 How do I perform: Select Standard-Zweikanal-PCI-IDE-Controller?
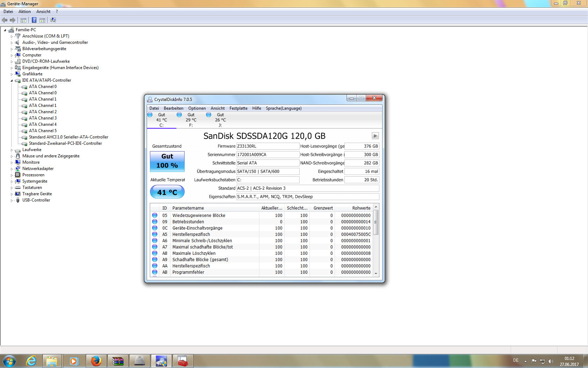coord(65,143)
